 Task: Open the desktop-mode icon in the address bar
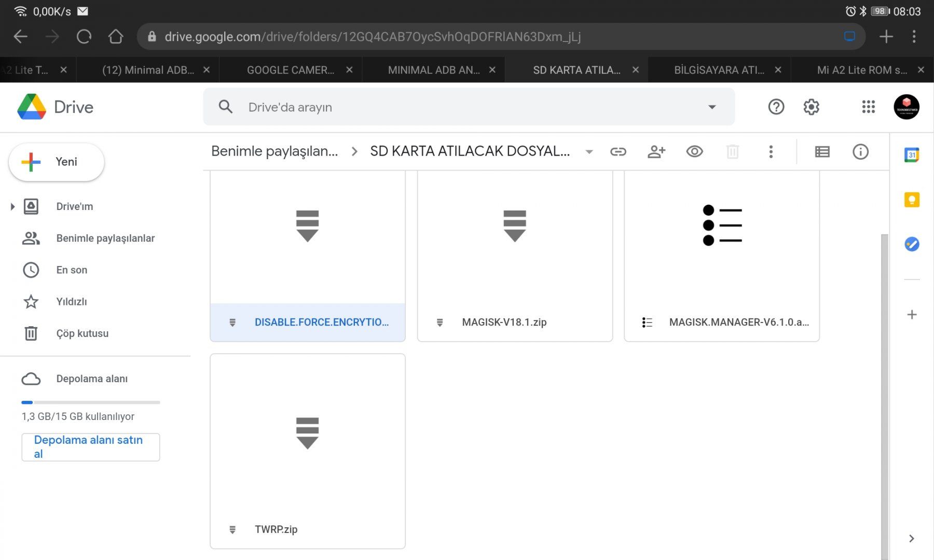[x=849, y=36]
